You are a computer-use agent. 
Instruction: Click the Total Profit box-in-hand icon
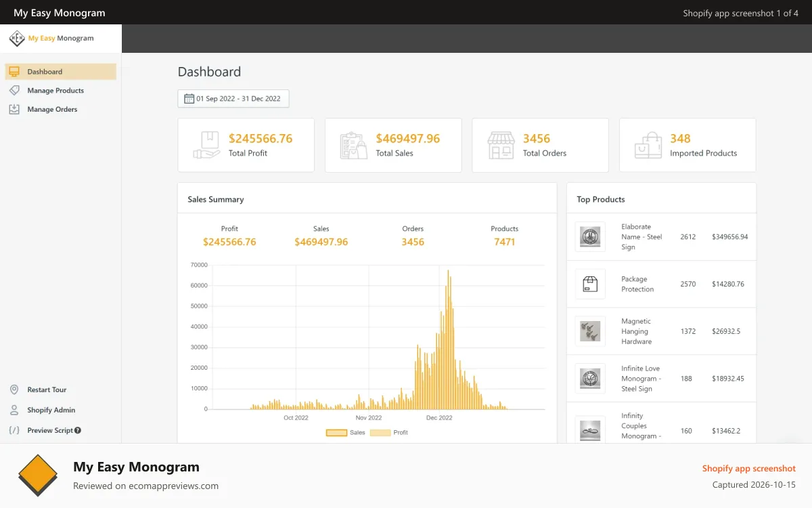[x=207, y=145]
